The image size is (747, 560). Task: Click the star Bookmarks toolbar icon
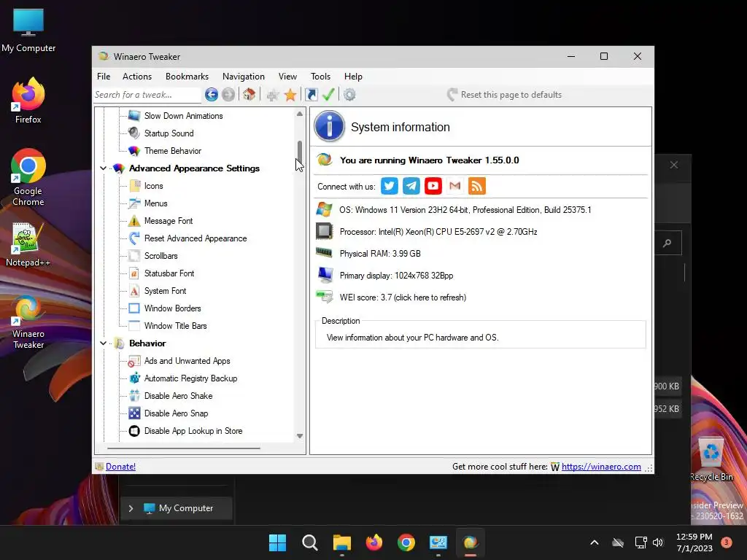[x=290, y=95]
